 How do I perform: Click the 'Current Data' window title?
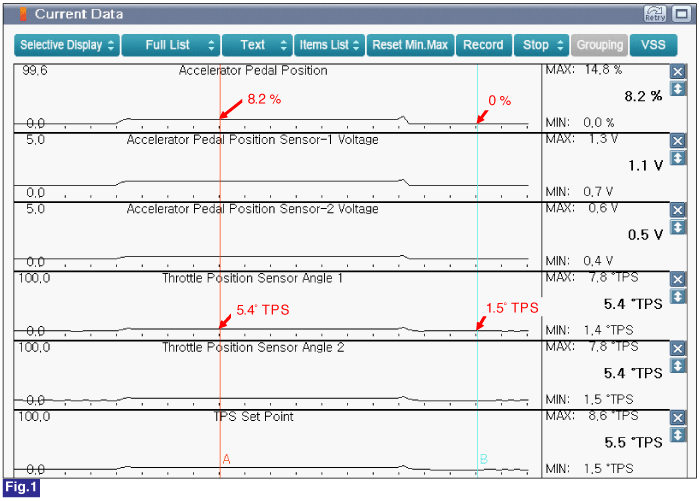79,14
